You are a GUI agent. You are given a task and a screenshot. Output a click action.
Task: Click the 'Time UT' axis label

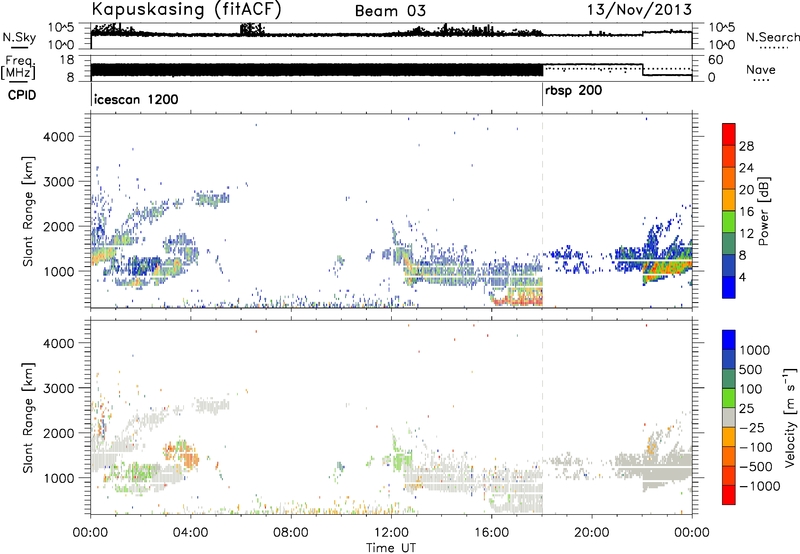pos(391,548)
